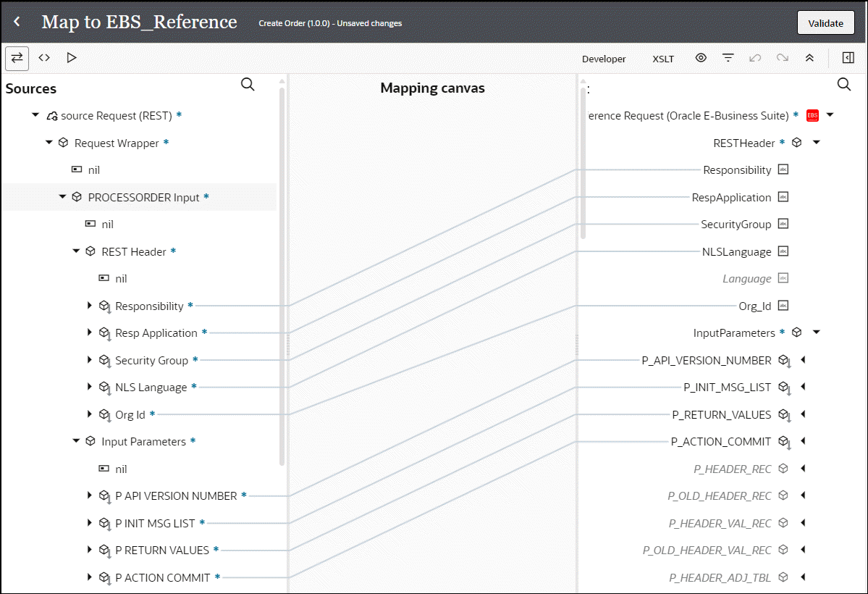Select the target Language element

pos(747,279)
